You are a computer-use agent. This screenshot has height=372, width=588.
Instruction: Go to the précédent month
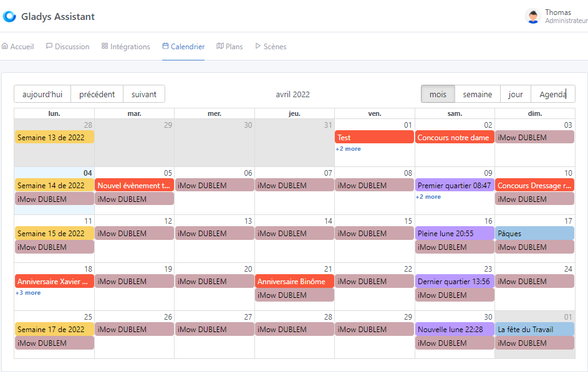pyautogui.click(x=97, y=94)
